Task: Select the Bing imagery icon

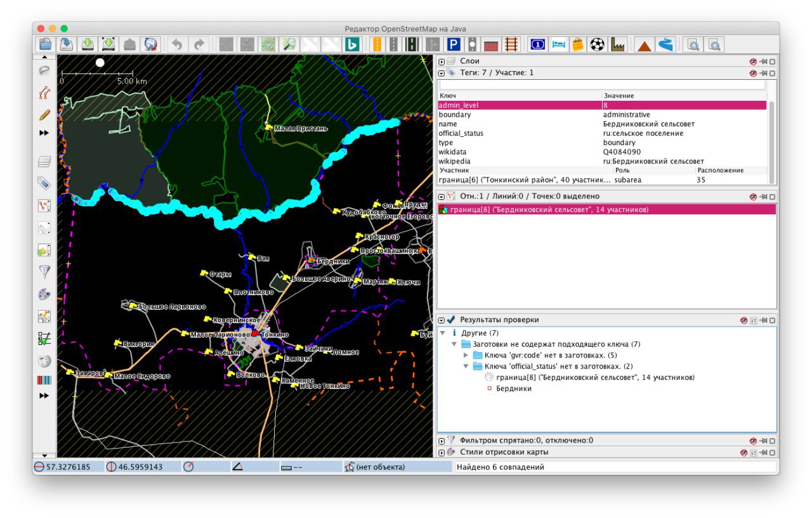Action: (352, 44)
